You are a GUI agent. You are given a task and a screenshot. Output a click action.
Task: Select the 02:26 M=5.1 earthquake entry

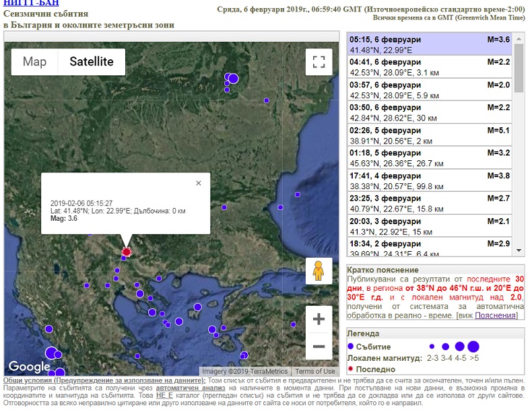tap(429, 136)
